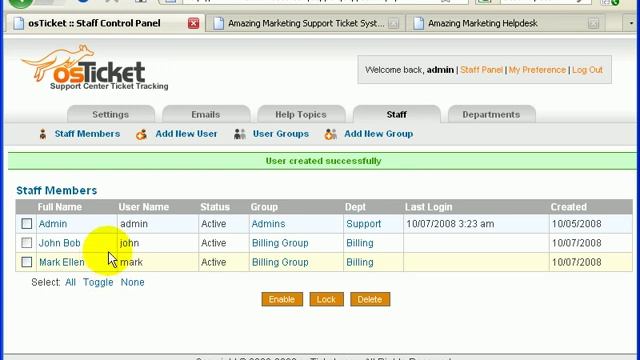Close the Amazing Marketing Helpdesk tab
The height and width of the screenshot is (360, 640).
coord(593,24)
